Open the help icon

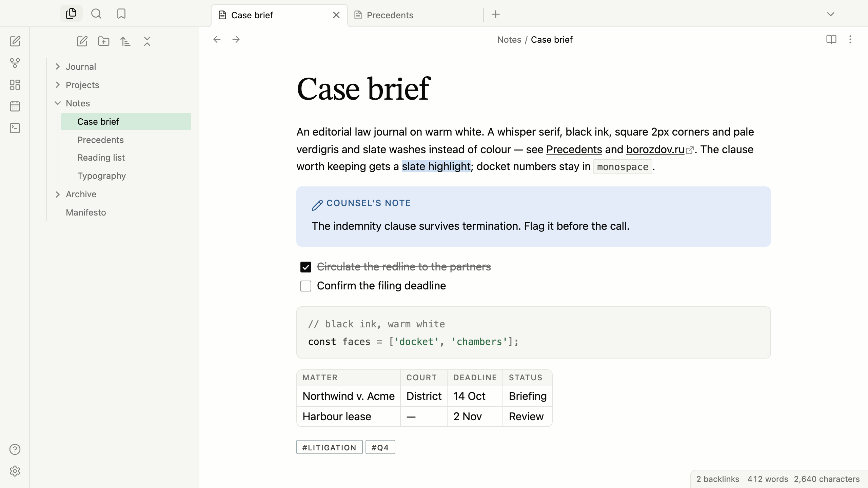(15, 449)
